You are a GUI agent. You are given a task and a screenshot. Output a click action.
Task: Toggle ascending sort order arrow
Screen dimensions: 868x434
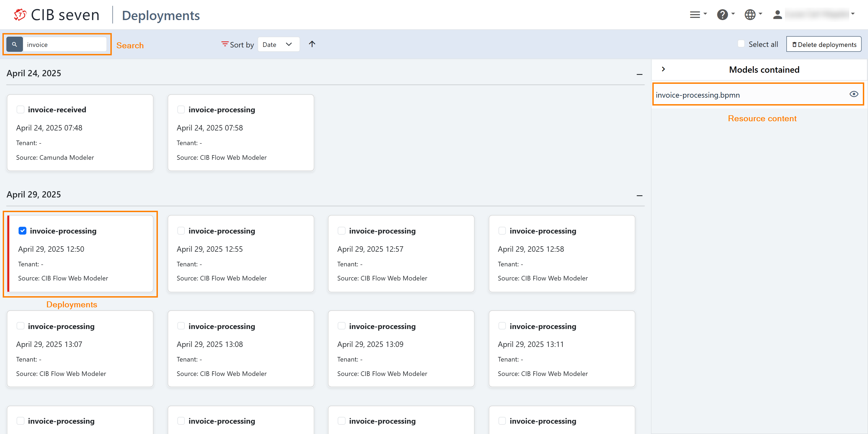pyautogui.click(x=312, y=44)
